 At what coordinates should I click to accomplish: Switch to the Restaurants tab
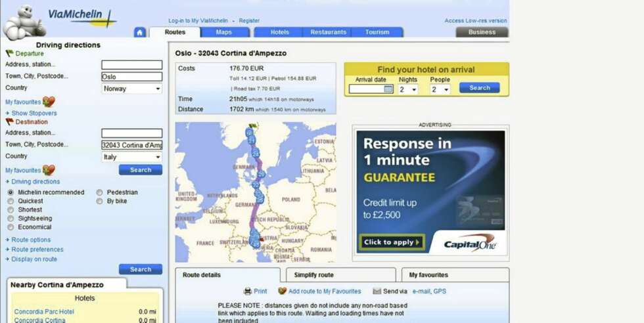(328, 32)
